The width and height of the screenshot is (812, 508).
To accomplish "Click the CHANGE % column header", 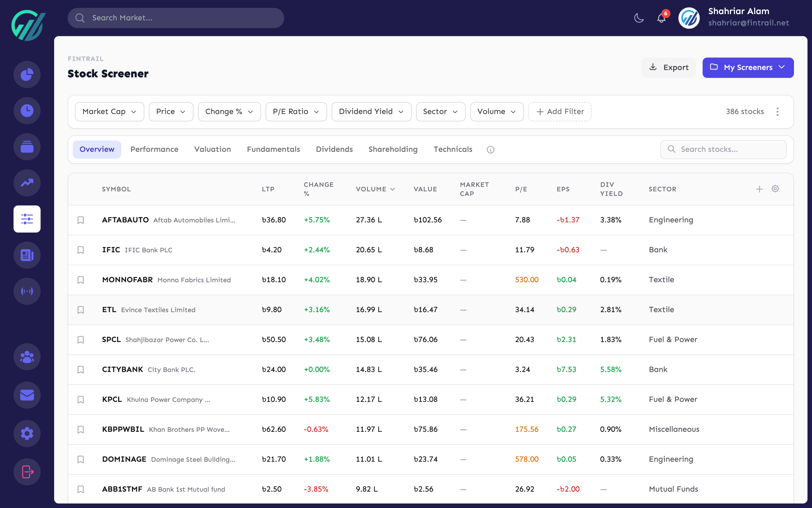I will point(318,189).
